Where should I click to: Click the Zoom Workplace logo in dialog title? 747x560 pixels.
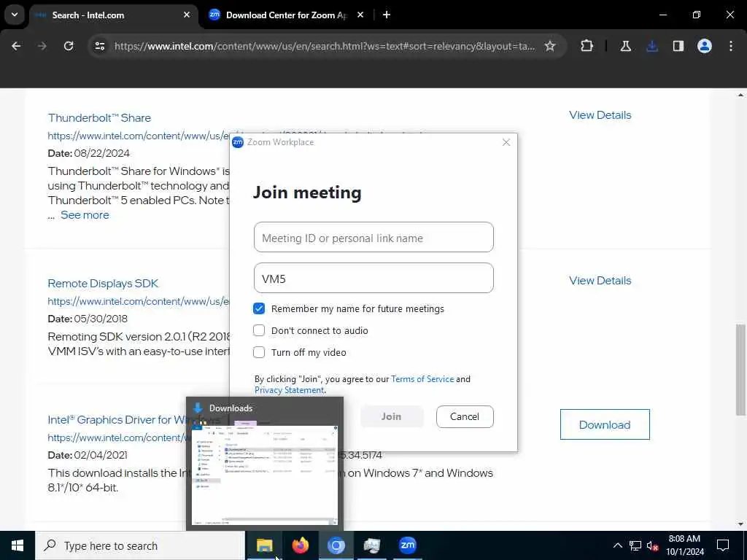tap(238, 142)
